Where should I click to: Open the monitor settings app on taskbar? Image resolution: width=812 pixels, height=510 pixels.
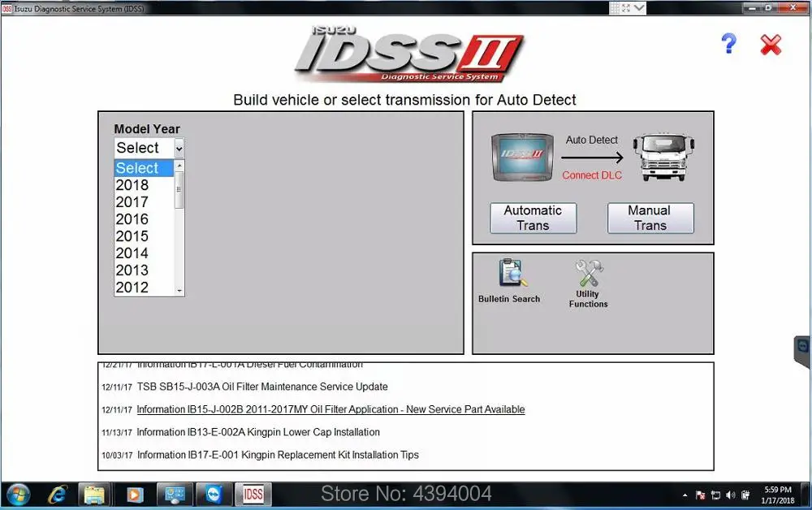pos(175,495)
